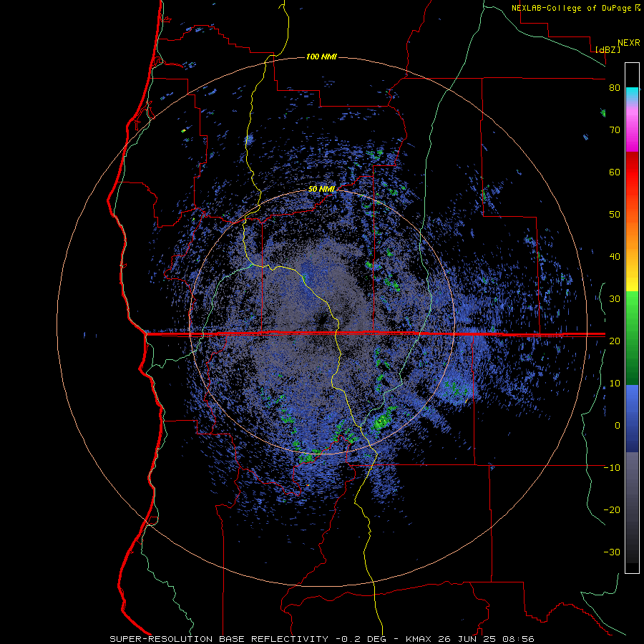Screen dimensions: 644x644
Task: Click the orange band of the color bar
Action: pos(632,234)
